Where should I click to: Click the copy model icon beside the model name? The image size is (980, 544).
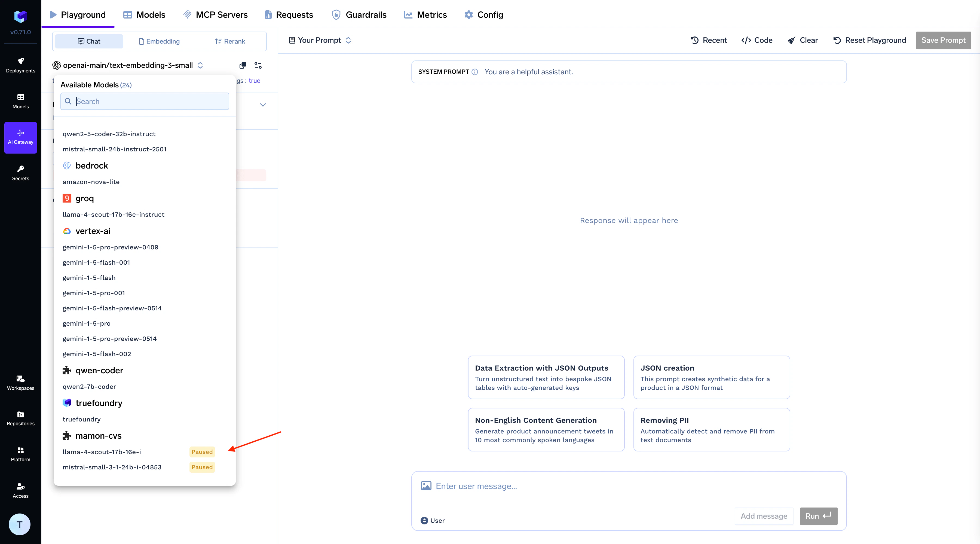pos(243,65)
